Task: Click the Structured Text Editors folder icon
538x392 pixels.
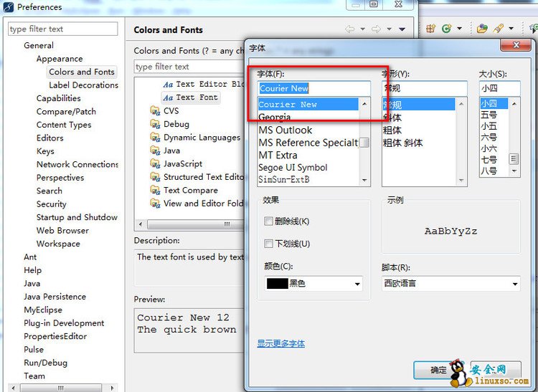Action: click(x=156, y=177)
